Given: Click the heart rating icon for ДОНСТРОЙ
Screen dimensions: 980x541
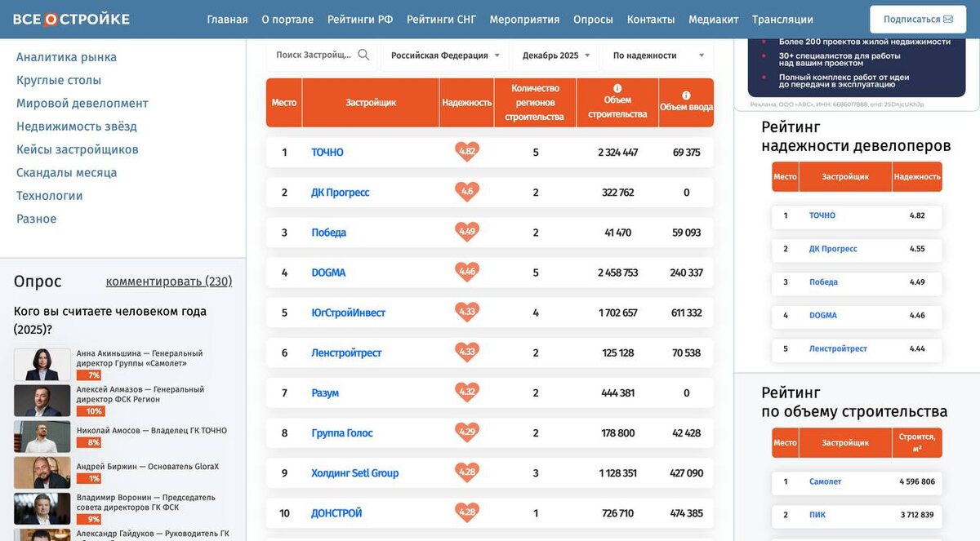Looking at the screenshot, I should pos(467,512).
